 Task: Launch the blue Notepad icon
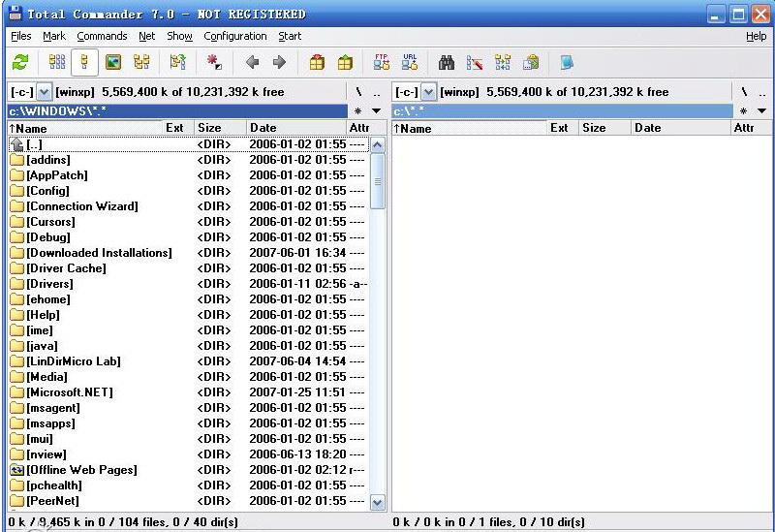point(567,62)
